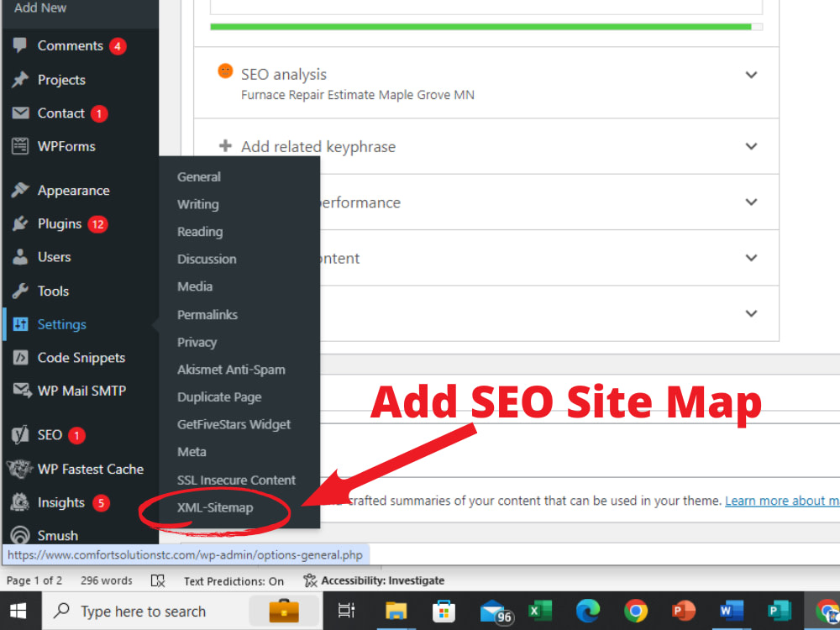
Task: Expand the section ending in 'erformance'
Action: click(x=752, y=202)
